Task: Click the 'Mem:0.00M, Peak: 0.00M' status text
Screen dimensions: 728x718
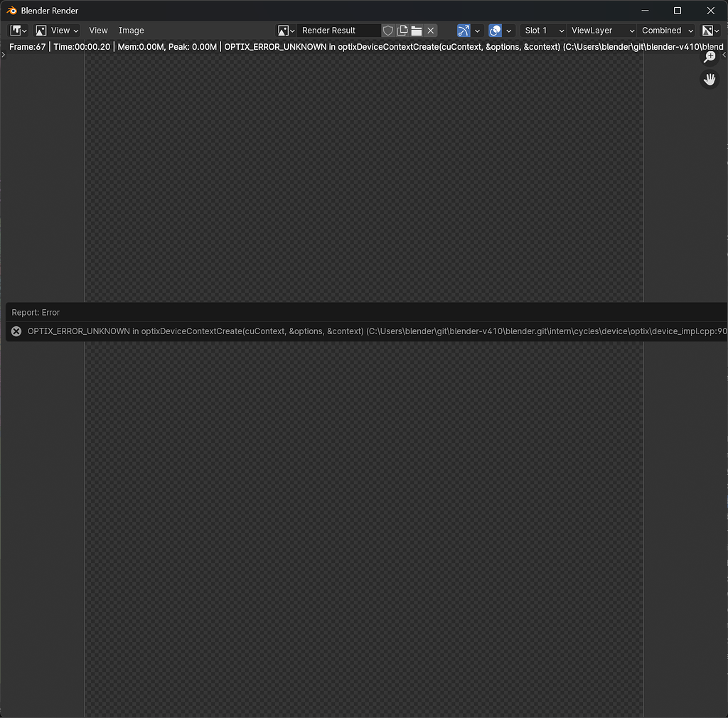Action: tap(167, 47)
